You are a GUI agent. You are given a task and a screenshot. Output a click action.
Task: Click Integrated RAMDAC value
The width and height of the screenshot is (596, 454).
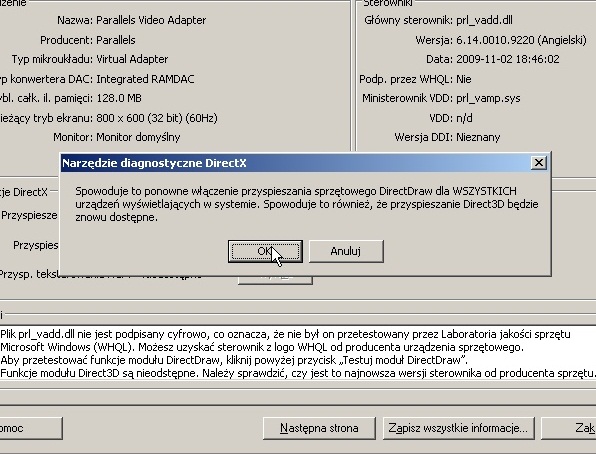145,79
